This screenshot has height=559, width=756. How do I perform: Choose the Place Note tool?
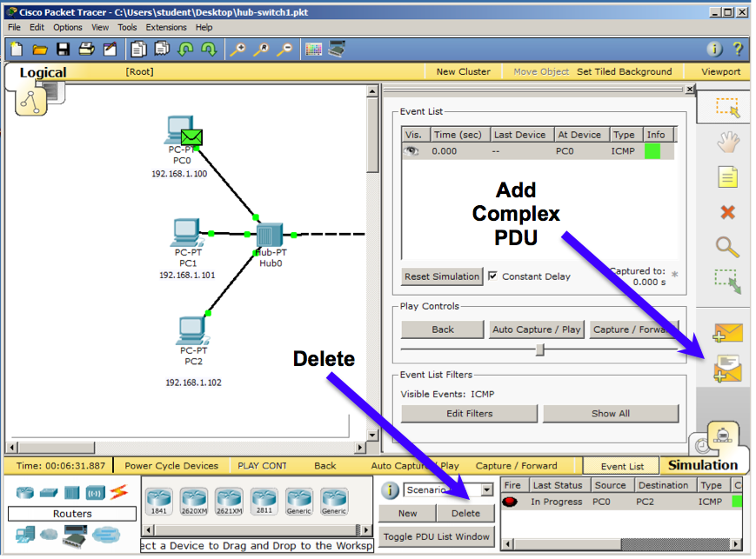pyautogui.click(x=727, y=176)
